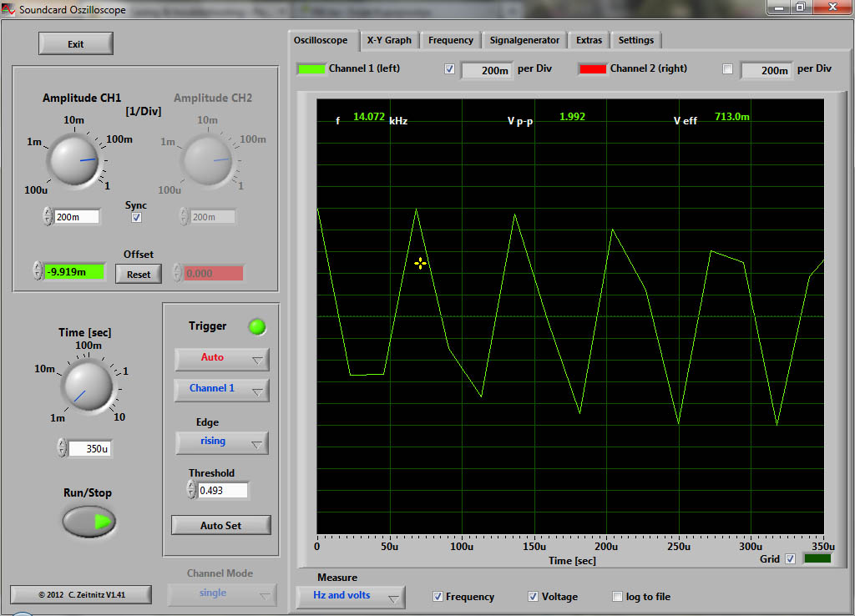Click the dark green Grid color swatch
The height and width of the screenshot is (616, 855).
[x=817, y=558]
